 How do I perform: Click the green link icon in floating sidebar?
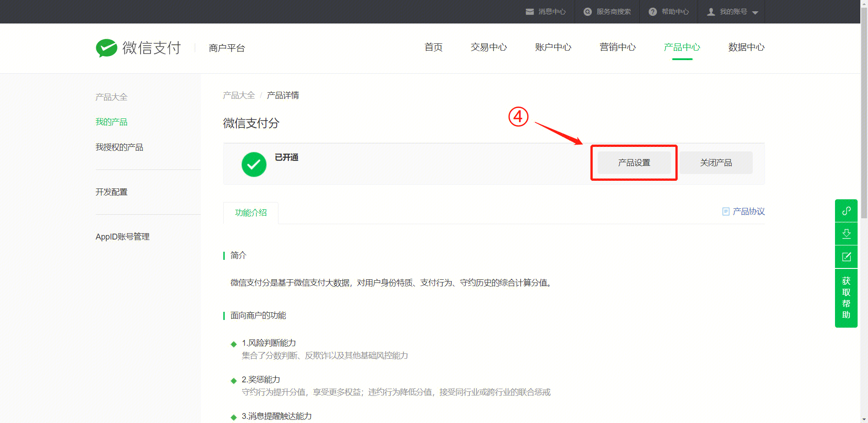tap(846, 211)
